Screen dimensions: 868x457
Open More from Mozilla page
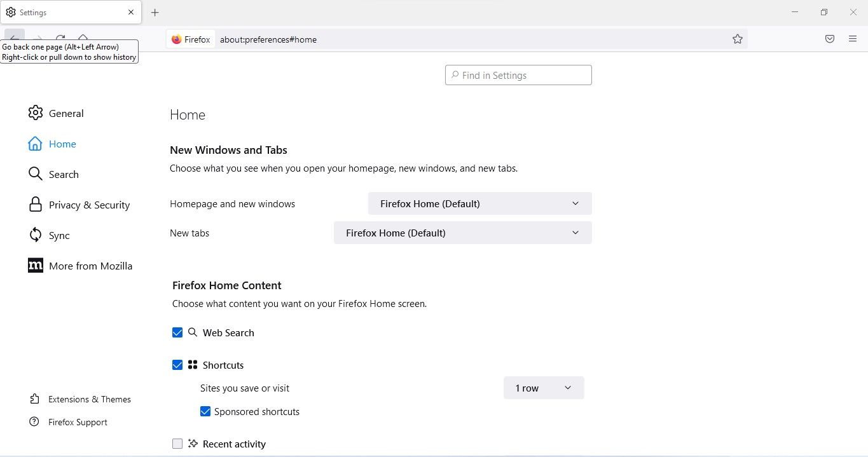(x=90, y=266)
